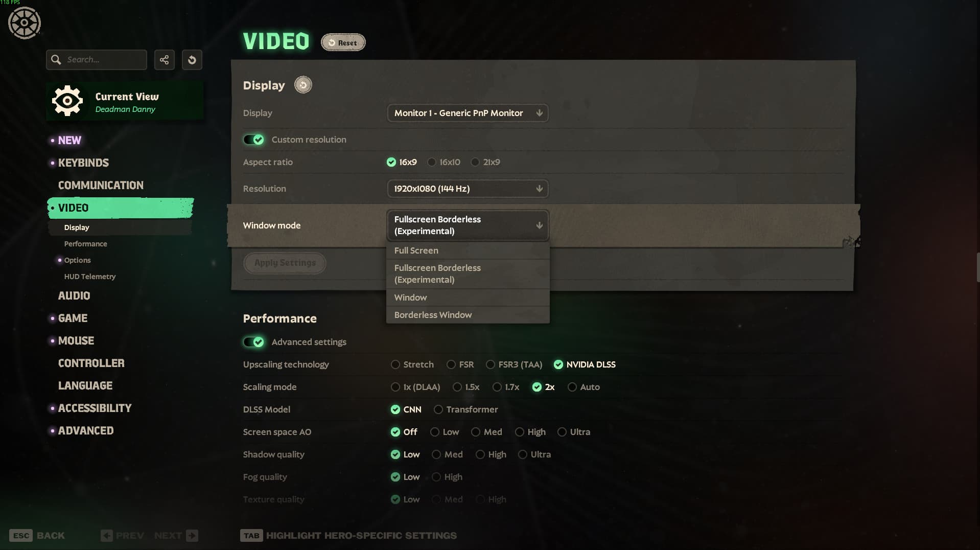Open the ADVANCED category

click(x=86, y=430)
